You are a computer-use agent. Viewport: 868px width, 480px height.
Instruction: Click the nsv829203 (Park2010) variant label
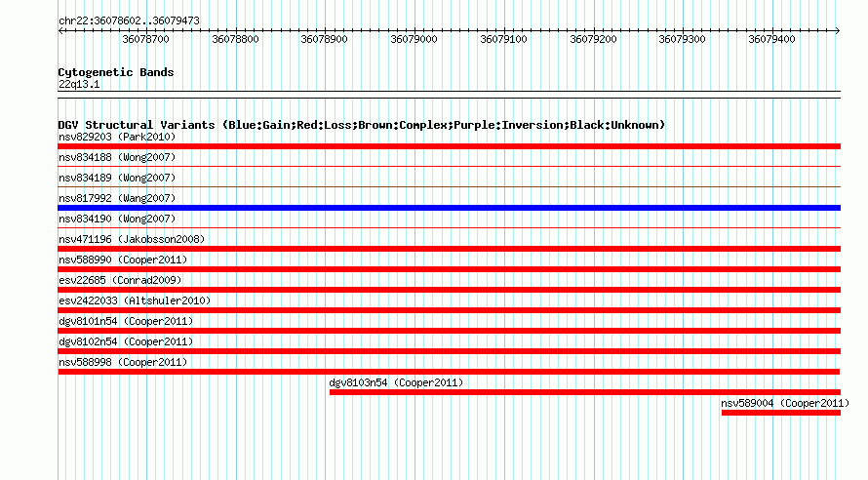[117, 137]
